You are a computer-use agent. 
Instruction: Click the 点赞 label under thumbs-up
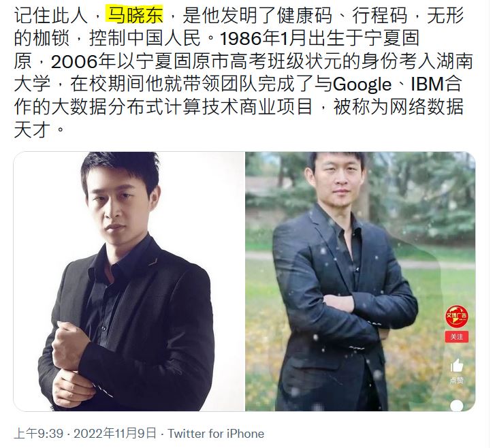(x=456, y=381)
